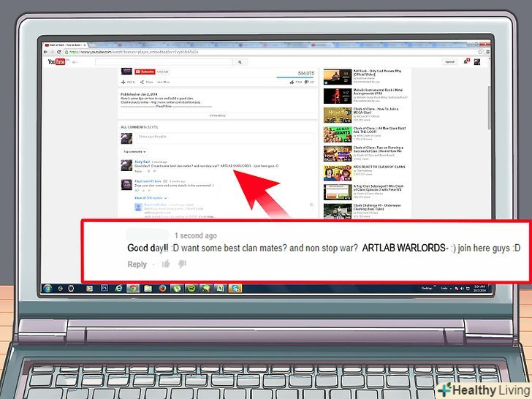
Task: Open Clash of Clans How To Join MEGA Clan title
Action: tap(376, 110)
